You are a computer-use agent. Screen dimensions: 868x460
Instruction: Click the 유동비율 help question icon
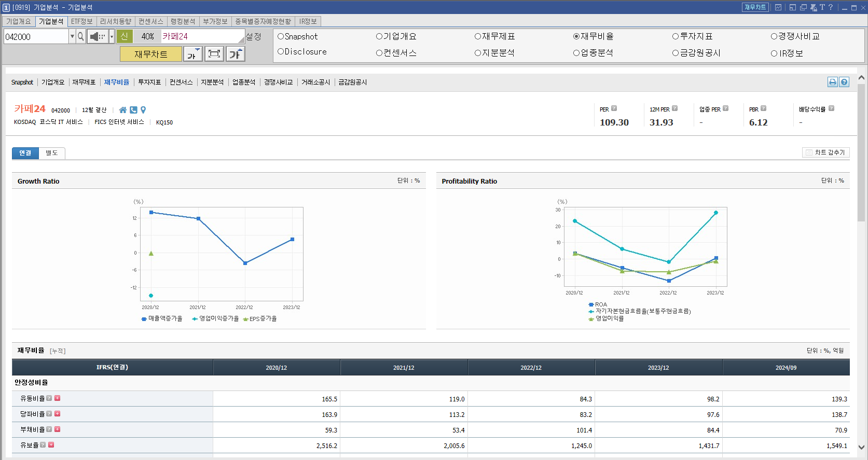pos(49,398)
